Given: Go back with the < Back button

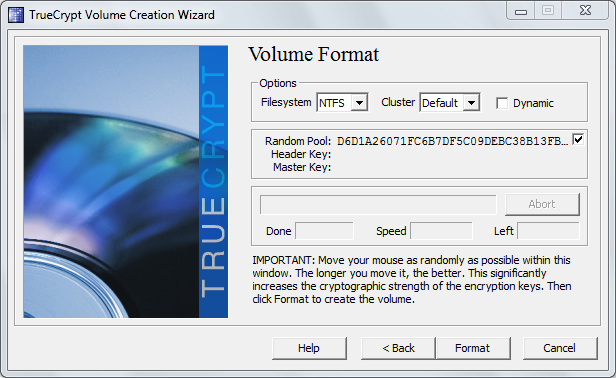Looking at the screenshot, I should click(398, 348).
